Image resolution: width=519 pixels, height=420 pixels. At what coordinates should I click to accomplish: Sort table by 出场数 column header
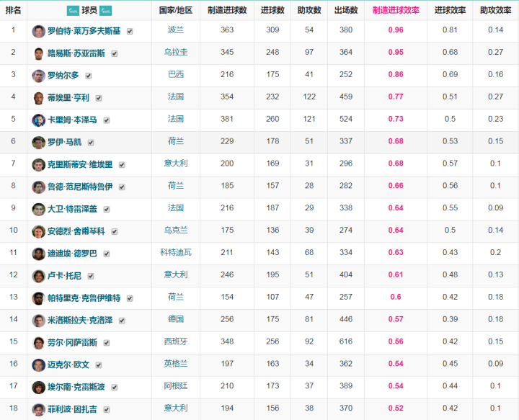point(346,11)
